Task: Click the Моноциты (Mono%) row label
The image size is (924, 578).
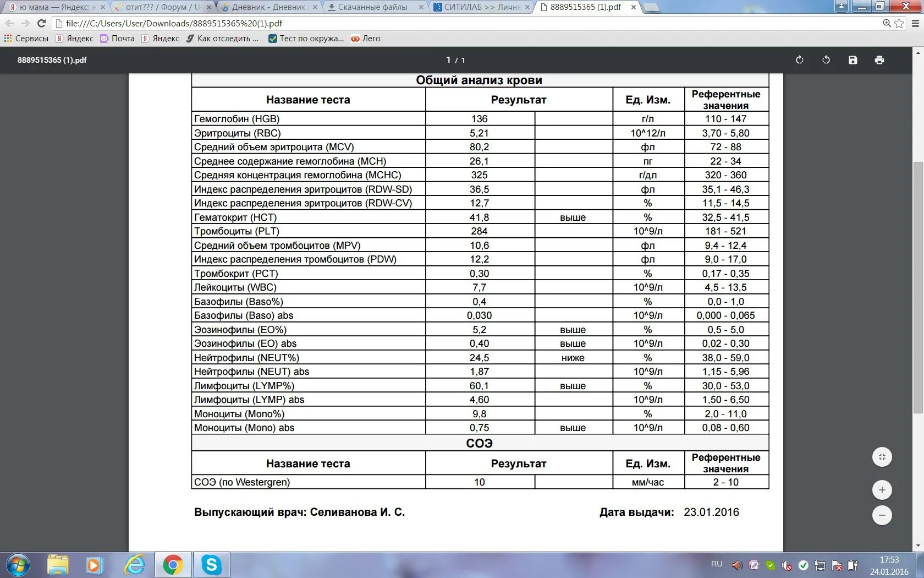Action: pyautogui.click(x=239, y=414)
